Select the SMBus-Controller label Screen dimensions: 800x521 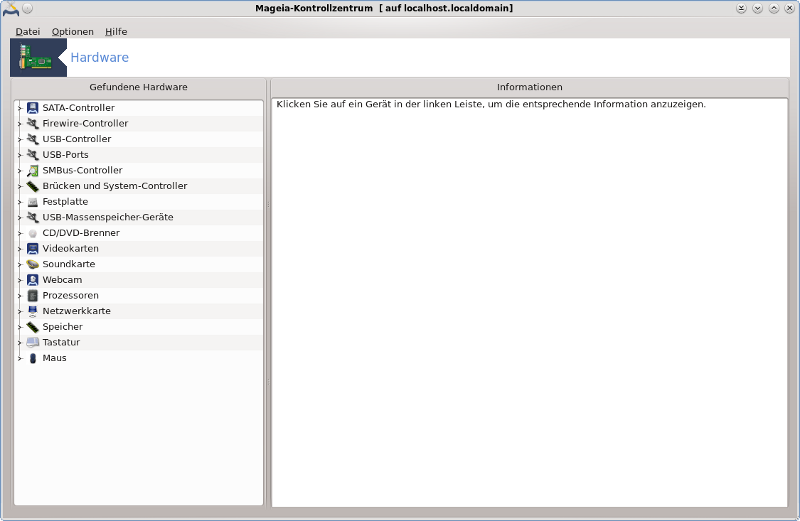point(82,170)
